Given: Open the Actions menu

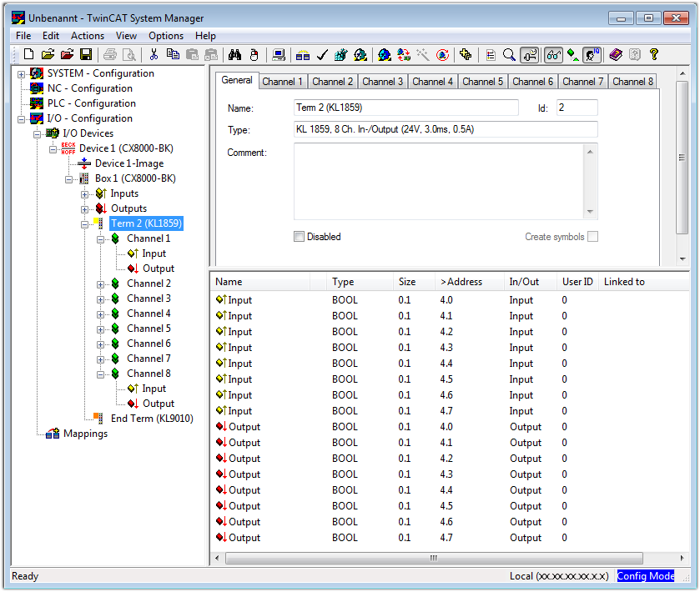Looking at the screenshot, I should pos(88,36).
